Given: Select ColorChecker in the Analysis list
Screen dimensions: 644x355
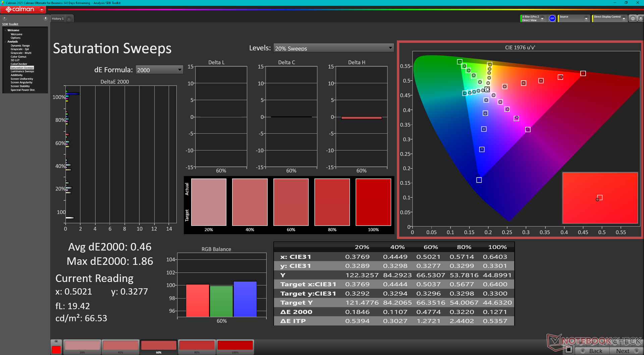Looking at the screenshot, I should (x=19, y=64).
